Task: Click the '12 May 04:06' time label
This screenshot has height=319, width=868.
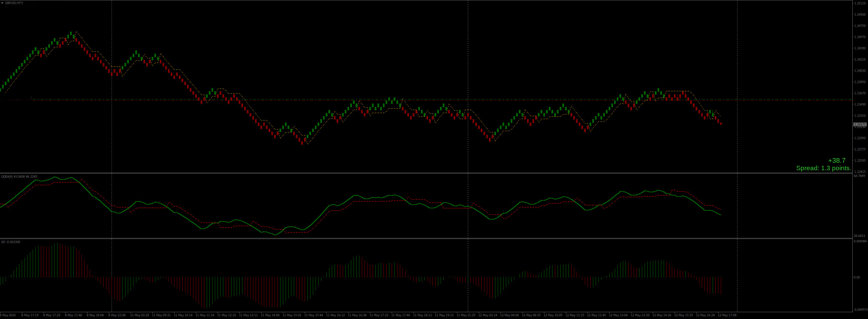Action: (x=509, y=315)
